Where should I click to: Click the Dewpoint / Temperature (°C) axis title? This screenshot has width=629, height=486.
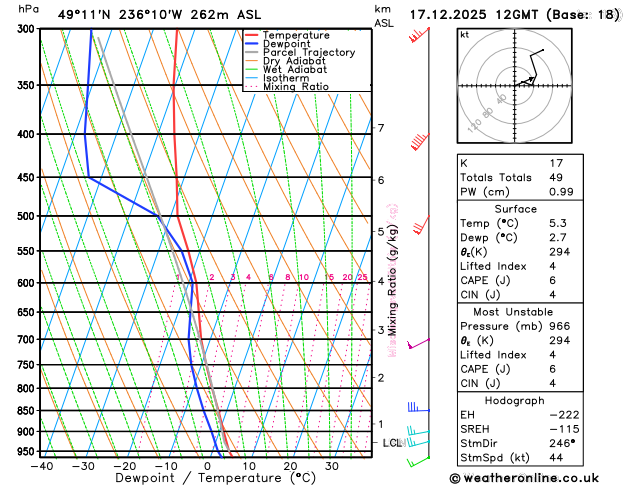pos(215,478)
